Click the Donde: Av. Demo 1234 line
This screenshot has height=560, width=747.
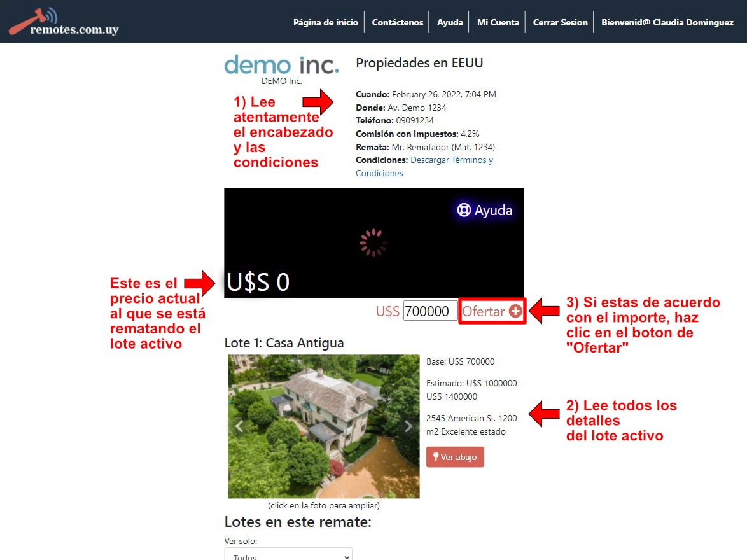click(x=401, y=108)
